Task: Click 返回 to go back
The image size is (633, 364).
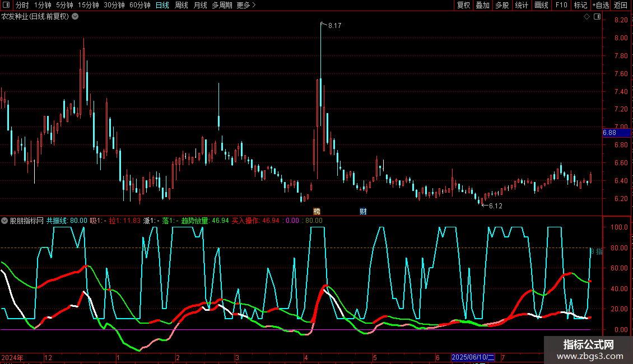Action: (621, 5)
